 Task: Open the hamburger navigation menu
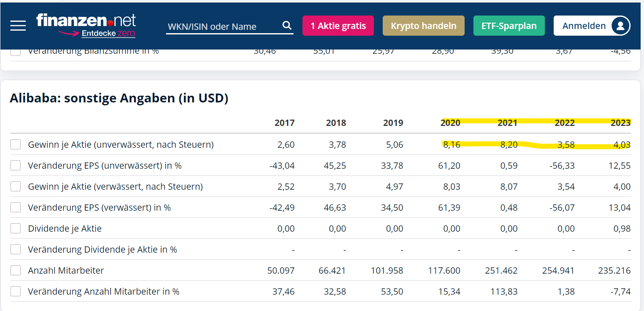pos(18,25)
